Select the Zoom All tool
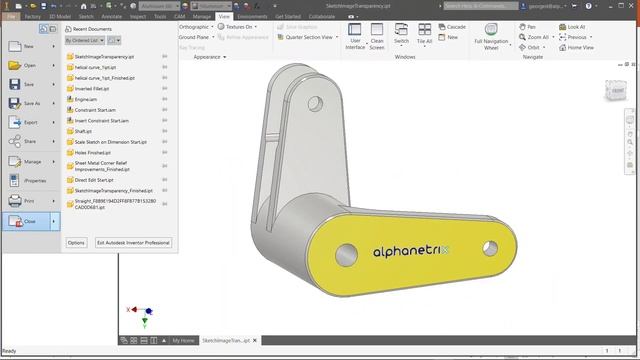This screenshot has width=640, height=360. click(534, 37)
